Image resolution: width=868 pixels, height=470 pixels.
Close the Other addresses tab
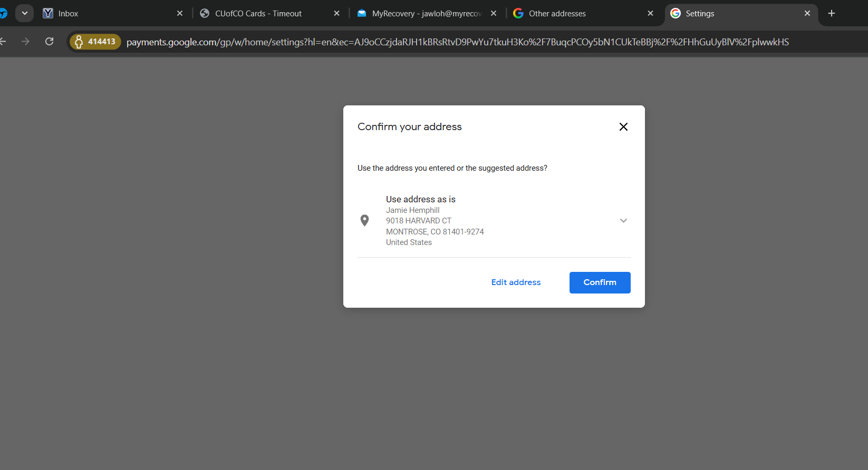click(650, 14)
